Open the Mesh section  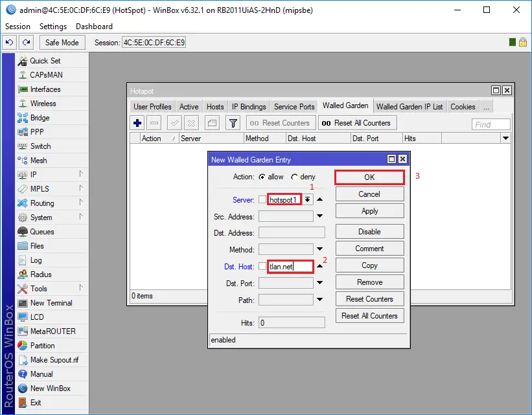tap(38, 161)
